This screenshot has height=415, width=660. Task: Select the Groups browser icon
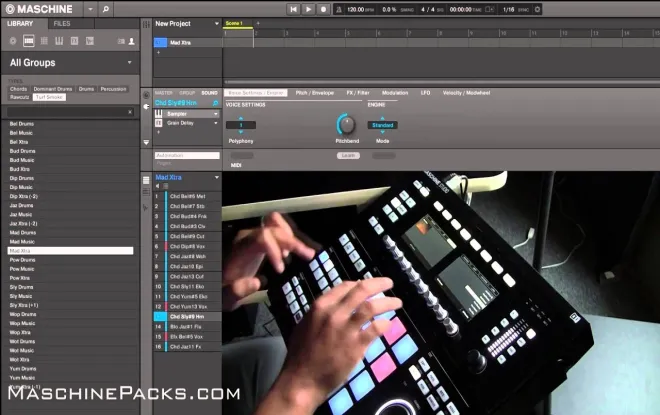click(29, 41)
